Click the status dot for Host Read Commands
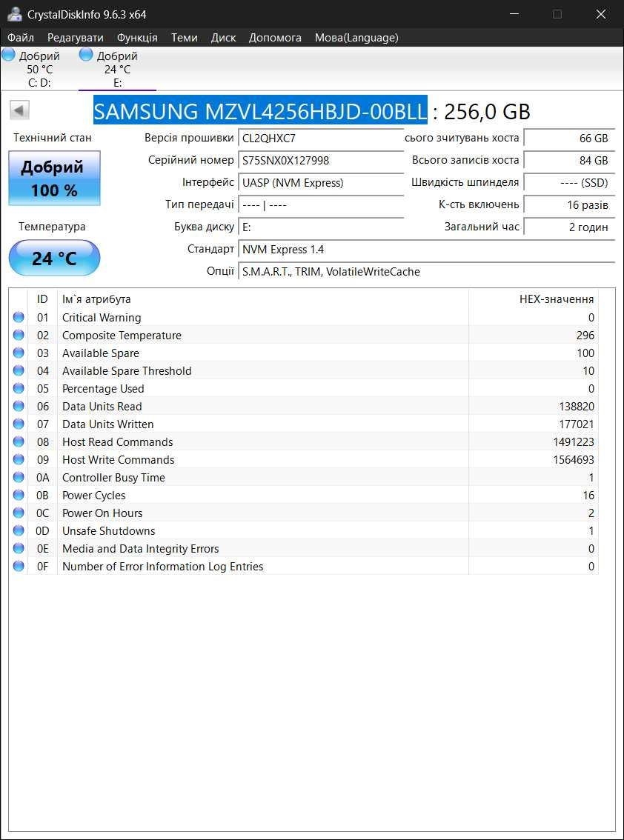This screenshot has width=624, height=840. pos(19,441)
